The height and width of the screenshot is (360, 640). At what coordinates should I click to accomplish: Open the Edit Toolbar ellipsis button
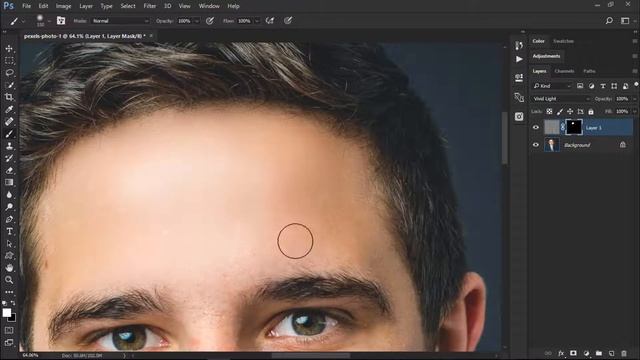9,292
